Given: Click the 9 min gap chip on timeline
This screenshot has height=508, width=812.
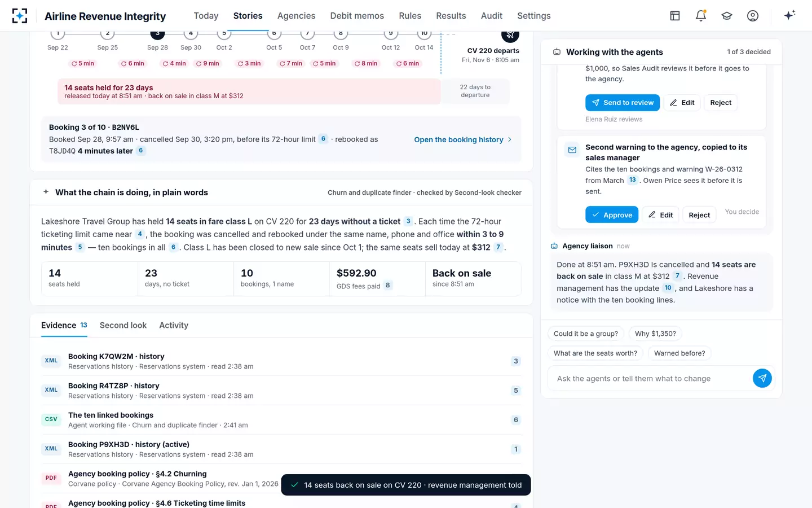Looking at the screenshot, I should coord(208,63).
